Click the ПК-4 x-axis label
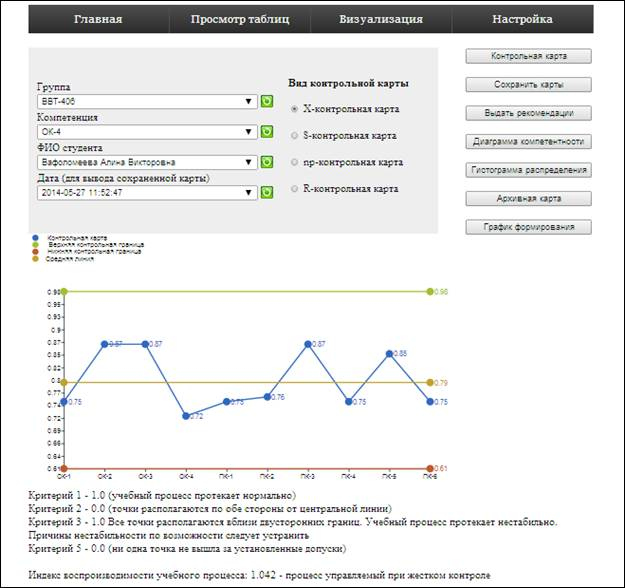The height and width of the screenshot is (588, 625). point(348,476)
